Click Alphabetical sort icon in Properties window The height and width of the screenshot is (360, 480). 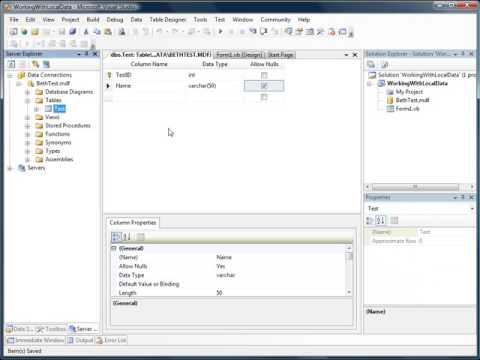381,220
